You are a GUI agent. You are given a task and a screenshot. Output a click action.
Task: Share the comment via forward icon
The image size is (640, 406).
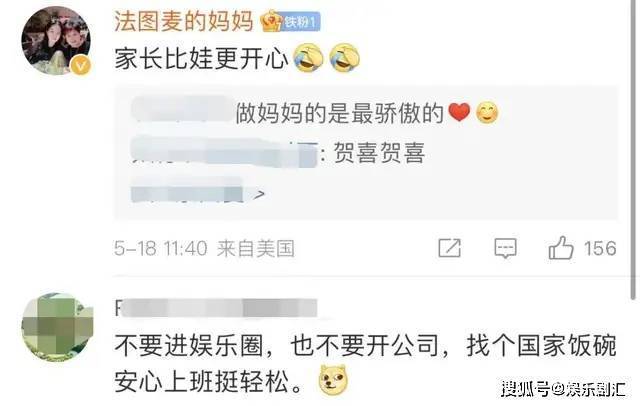[449, 248]
